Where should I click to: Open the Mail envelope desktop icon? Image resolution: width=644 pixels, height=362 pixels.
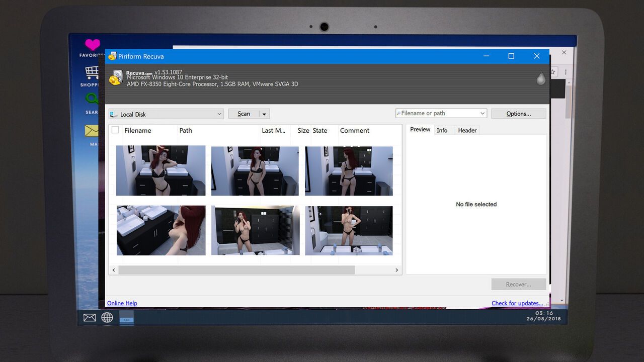tap(92, 131)
